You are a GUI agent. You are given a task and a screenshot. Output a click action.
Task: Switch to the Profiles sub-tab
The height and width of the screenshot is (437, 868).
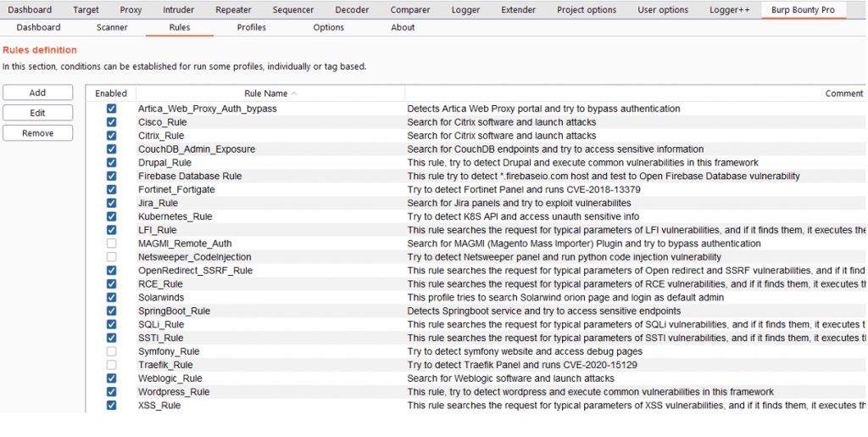pyautogui.click(x=251, y=27)
